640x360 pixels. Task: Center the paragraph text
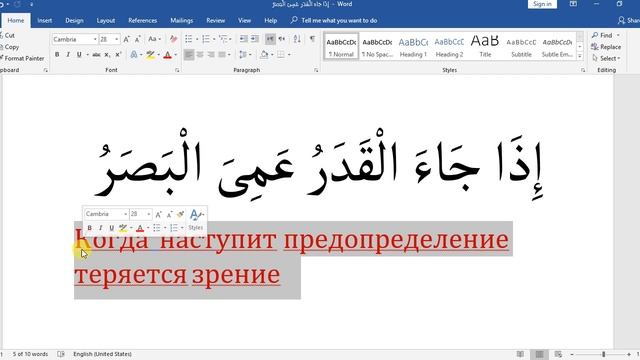pyautogui.click(x=200, y=54)
